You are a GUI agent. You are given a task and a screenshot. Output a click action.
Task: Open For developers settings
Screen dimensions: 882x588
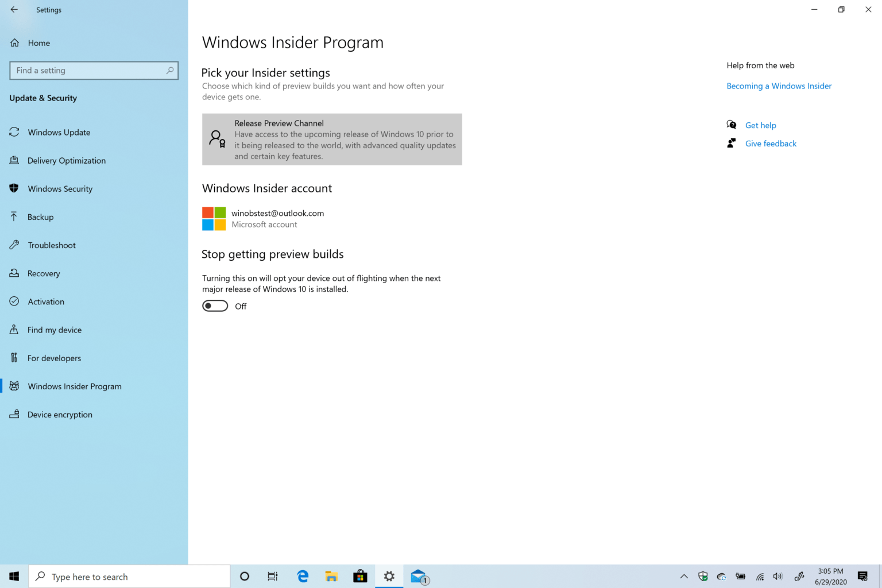pos(54,358)
